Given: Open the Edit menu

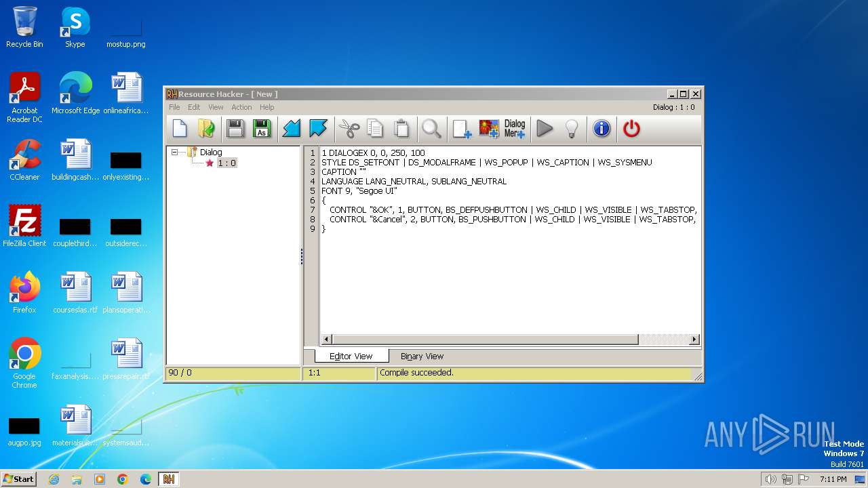Looking at the screenshot, I should (x=194, y=107).
